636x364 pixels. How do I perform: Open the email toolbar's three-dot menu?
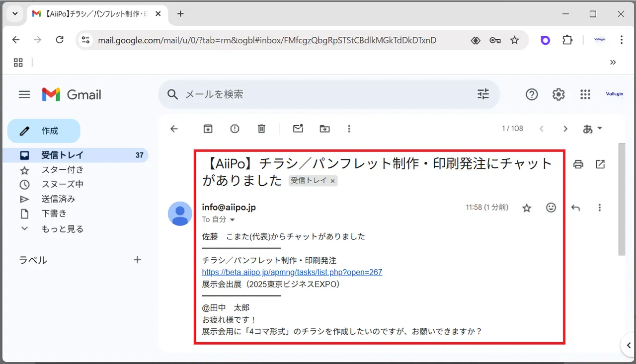point(349,129)
